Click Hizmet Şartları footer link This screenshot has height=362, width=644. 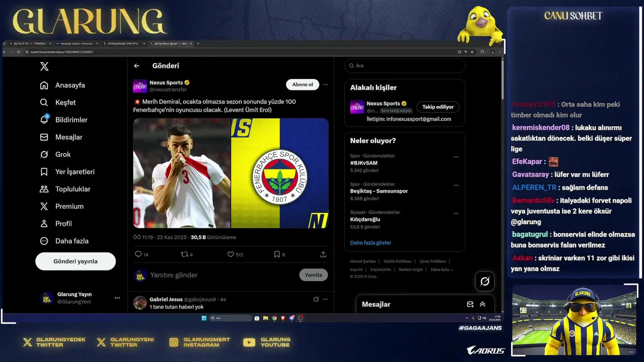(x=363, y=261)
